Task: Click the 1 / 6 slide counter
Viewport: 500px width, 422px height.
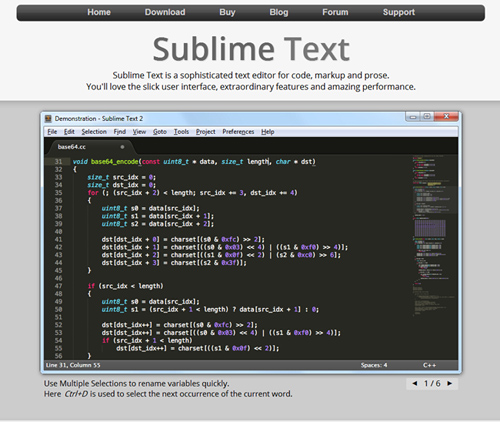Action: coord(432,383)
